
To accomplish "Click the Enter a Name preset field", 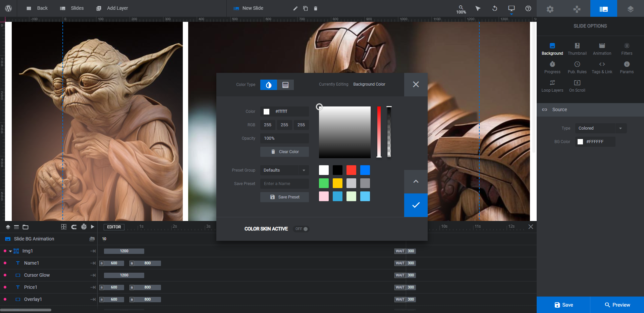I will click(x=284, y=184).
